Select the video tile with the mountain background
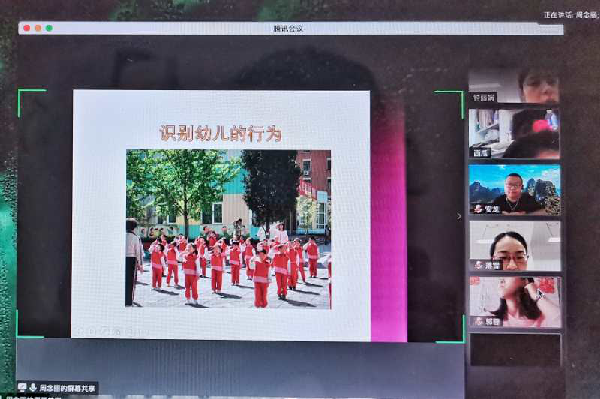This screenshot has height=399, width=600. pos(515,189)
